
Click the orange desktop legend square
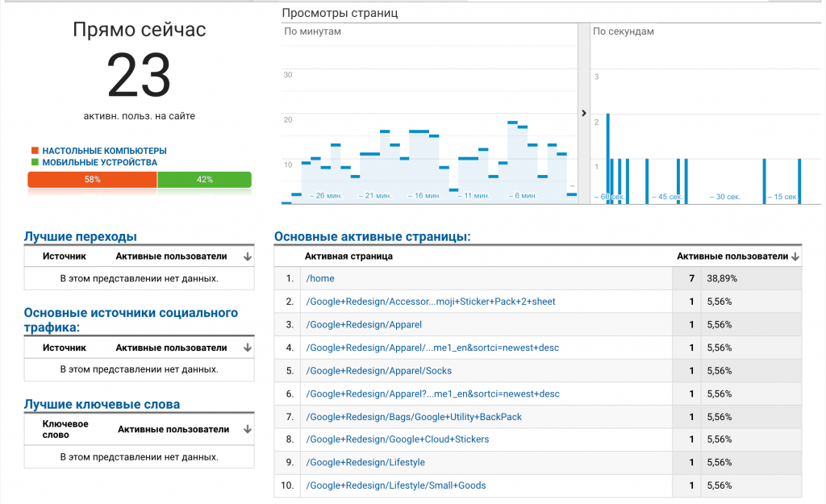pos(35,151)
